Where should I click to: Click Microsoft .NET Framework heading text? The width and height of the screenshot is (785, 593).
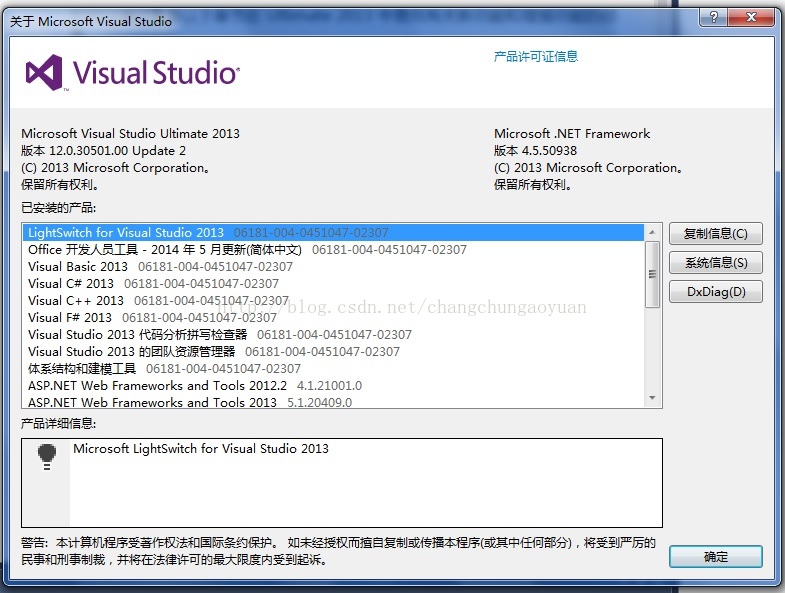pyautogui.click(x=572, y=134)
